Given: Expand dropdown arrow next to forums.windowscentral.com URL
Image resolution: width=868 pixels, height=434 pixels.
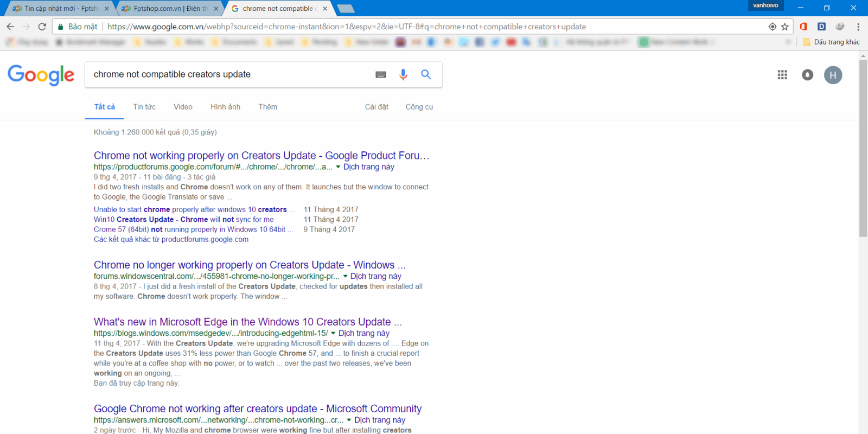Looking at the screenshot, I should pyautogui.click(x=345, y=276).
